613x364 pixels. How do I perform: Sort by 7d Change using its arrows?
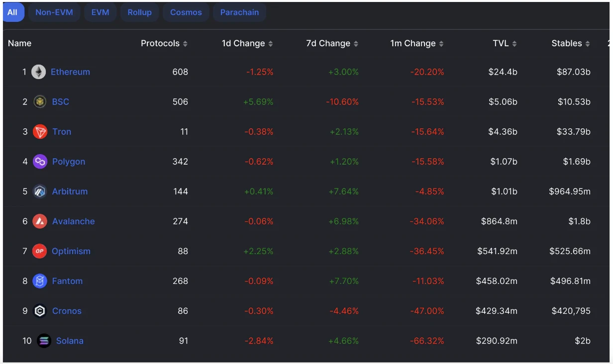356,44
